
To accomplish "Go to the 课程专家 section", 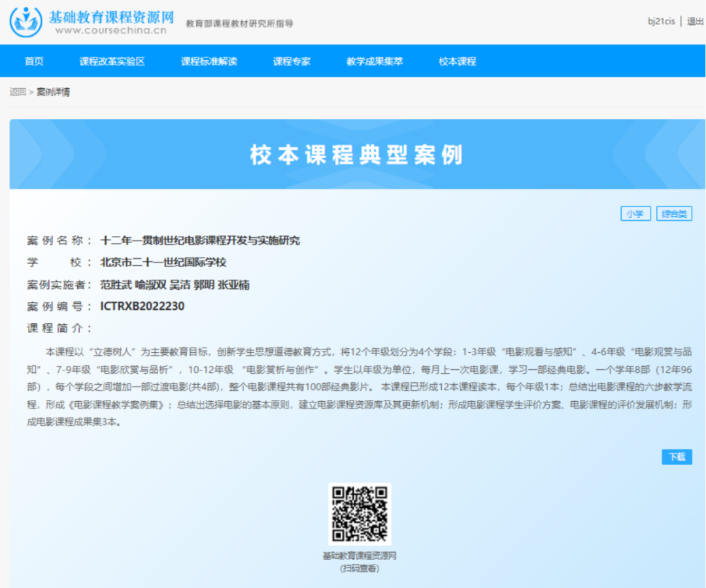I will tap(292, 61).
